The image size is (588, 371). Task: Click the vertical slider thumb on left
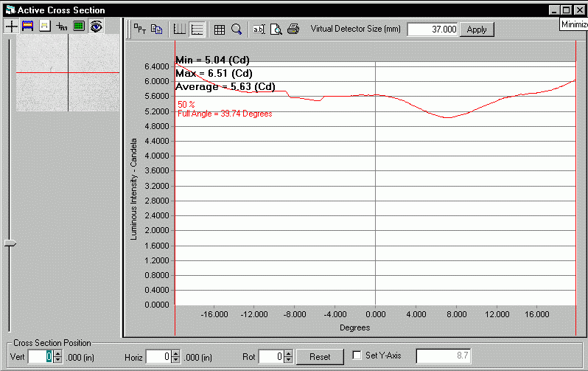pyautogui.click(x=10, y=243)
